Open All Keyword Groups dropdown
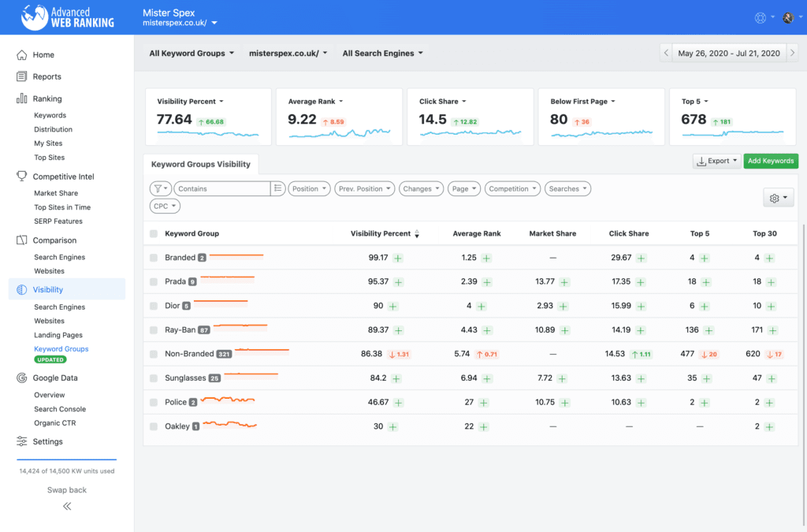The height and width of the screenshot is (532, 807). (x=192, y=53)
